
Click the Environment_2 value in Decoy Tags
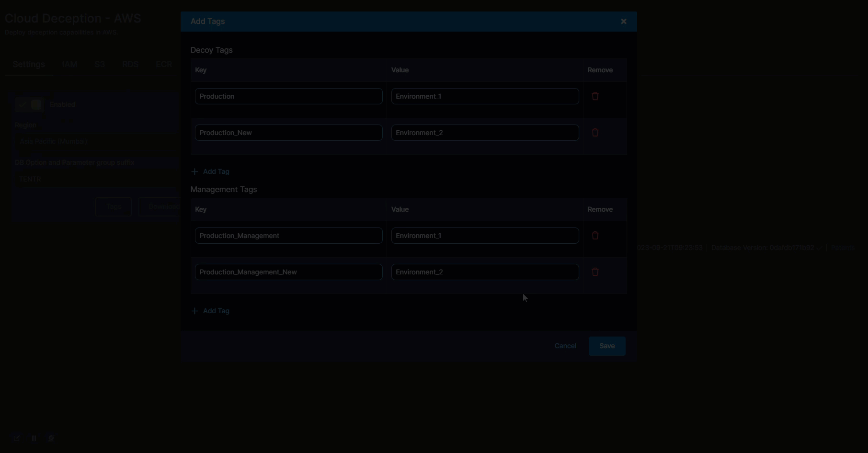[485, 133]
